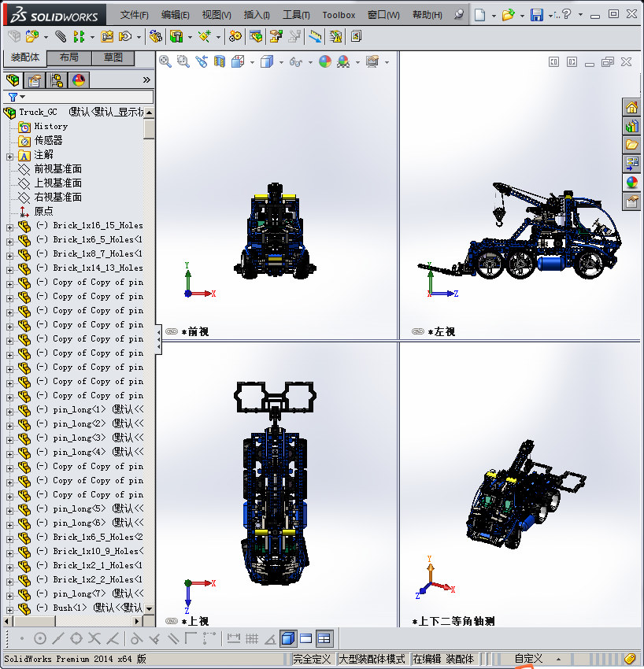Click the New Motion Study gear icon
Screen dimensions: 644x669
(x=235, y=37)
